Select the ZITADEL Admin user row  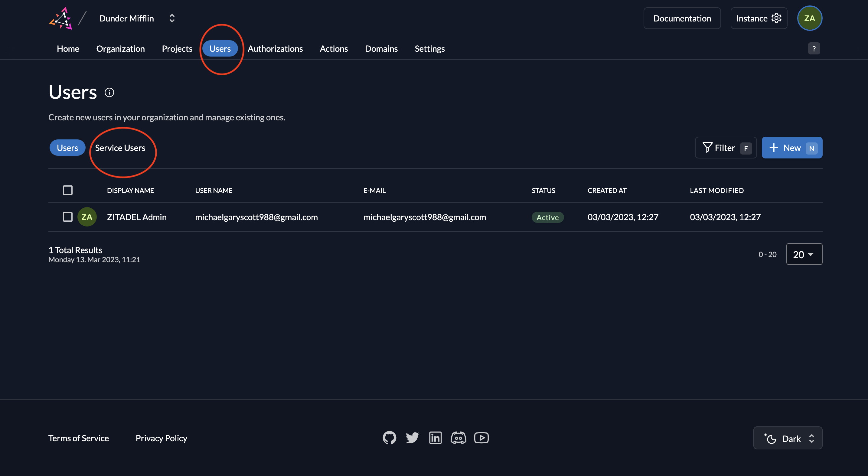(137, 217)
